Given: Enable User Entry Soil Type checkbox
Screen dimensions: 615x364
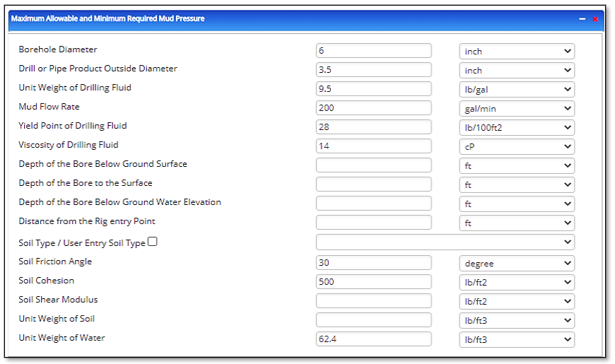Looking at the screenshot, I should point(153,242).
